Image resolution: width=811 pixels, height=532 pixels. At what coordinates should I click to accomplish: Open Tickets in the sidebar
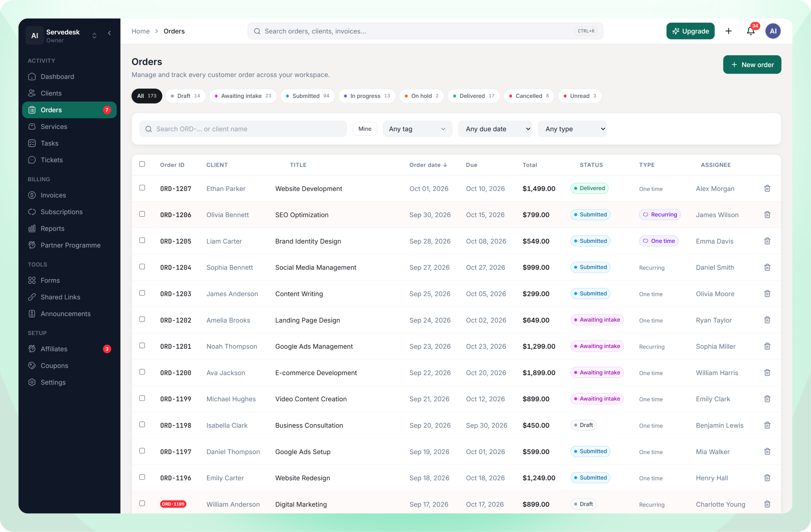tap(69, 160)
